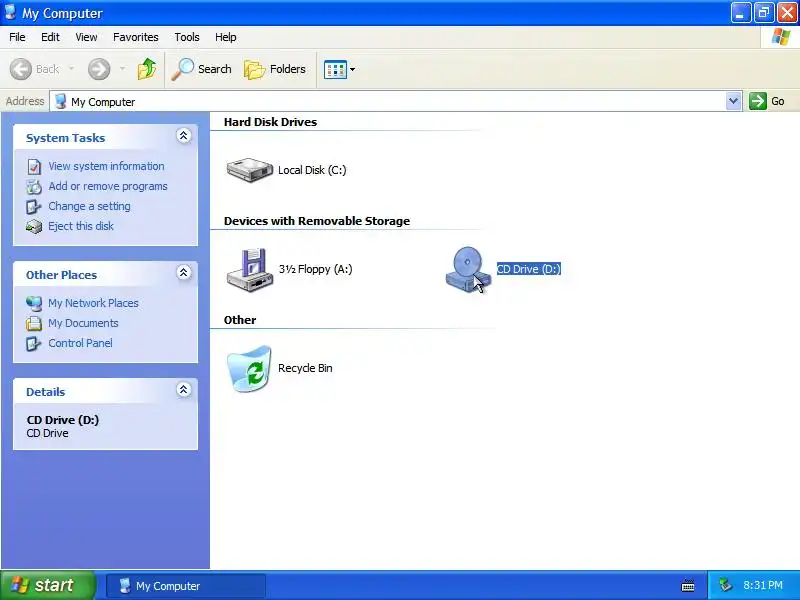Open the Edit menu
This screenshot has width=800, height=600.
click(50, 37)
